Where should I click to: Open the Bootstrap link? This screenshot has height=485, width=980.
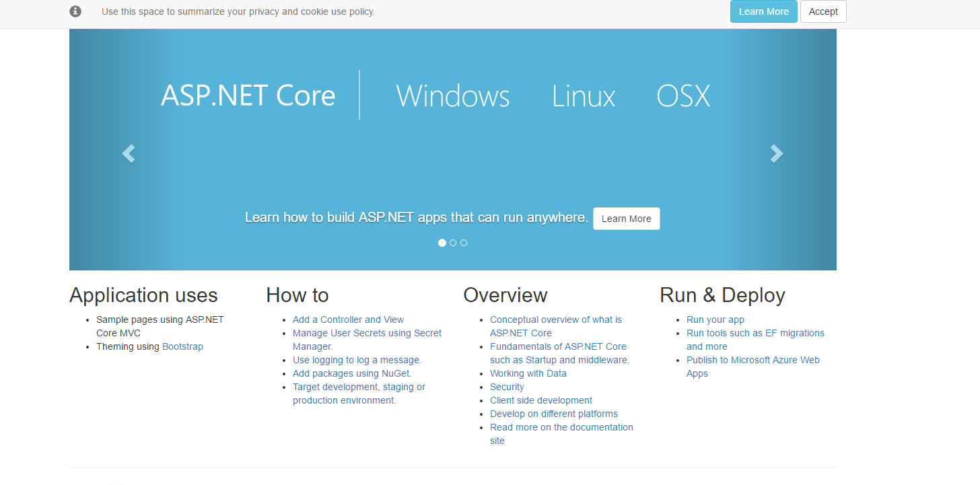click(182, 346)
